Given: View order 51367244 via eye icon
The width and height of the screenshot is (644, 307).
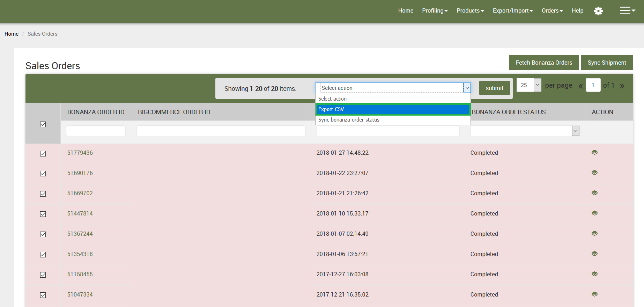Looking at the screenshot, I should pyautogui.click(x=595, y=233).
